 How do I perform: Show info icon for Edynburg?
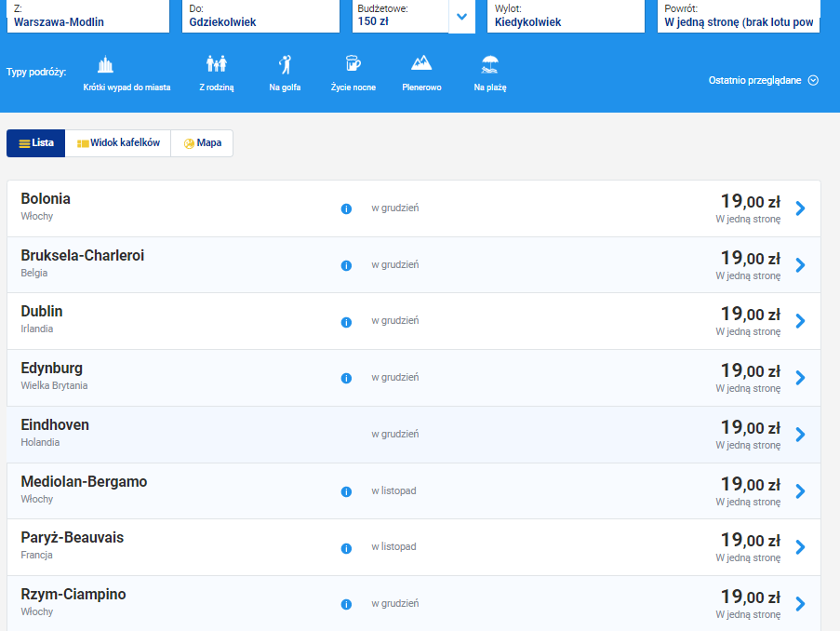pyautogui.click(x=346, y=378)
